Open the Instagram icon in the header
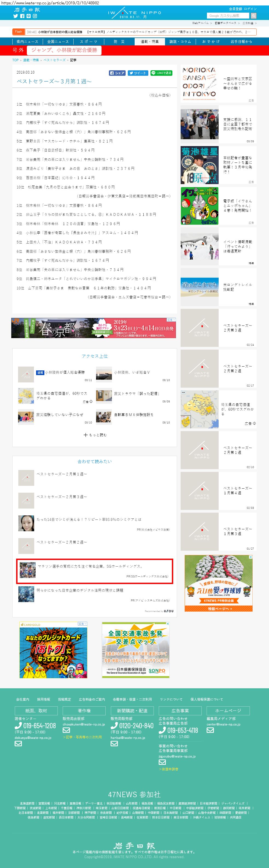 (35, 16)
